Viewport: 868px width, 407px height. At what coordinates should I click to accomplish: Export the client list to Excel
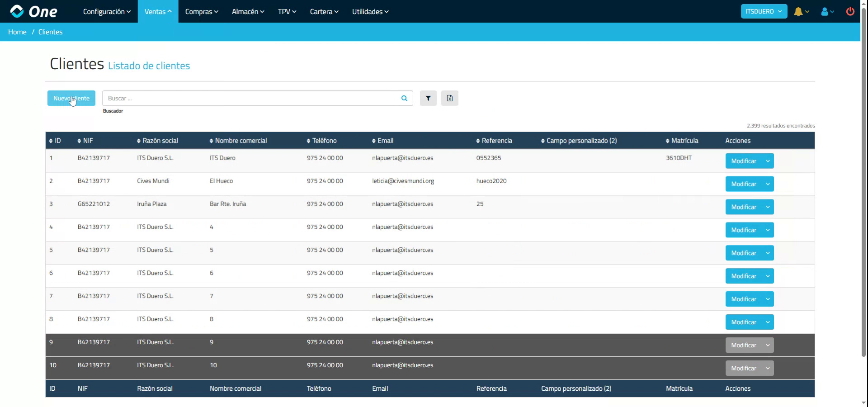click(x=449, y=98)
